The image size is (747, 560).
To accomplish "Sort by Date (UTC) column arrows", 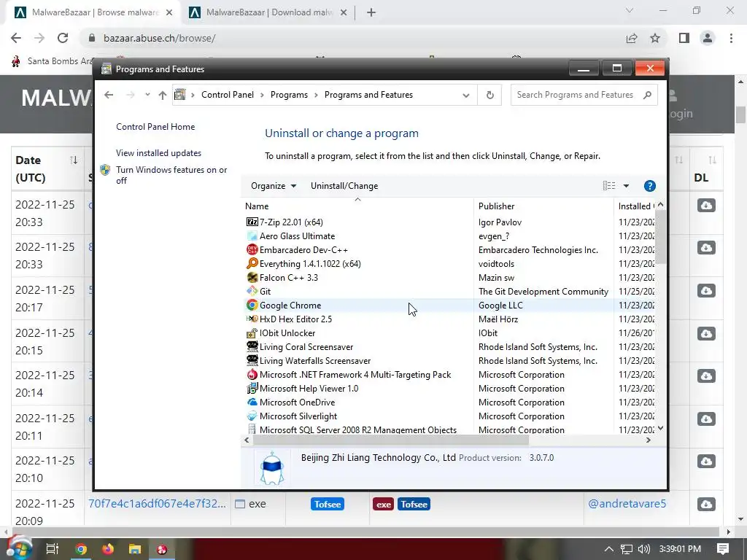I will tap(74, 160).
